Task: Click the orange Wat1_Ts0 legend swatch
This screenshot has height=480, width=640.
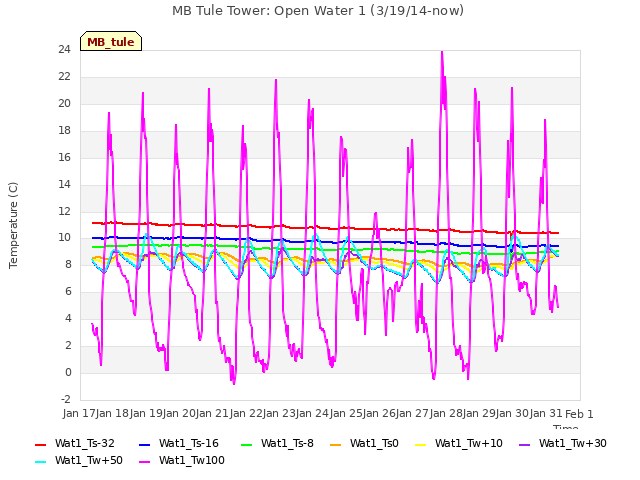Action: [336, 444]
